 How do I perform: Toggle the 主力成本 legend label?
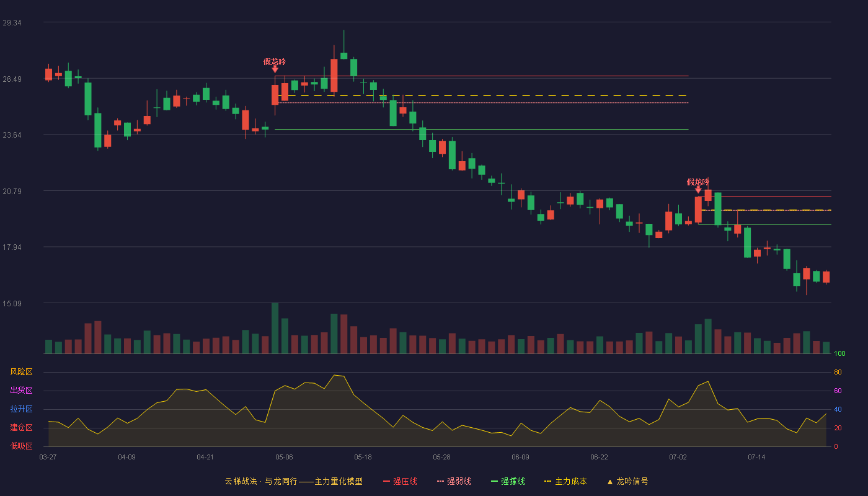click(x=570, y=482)
